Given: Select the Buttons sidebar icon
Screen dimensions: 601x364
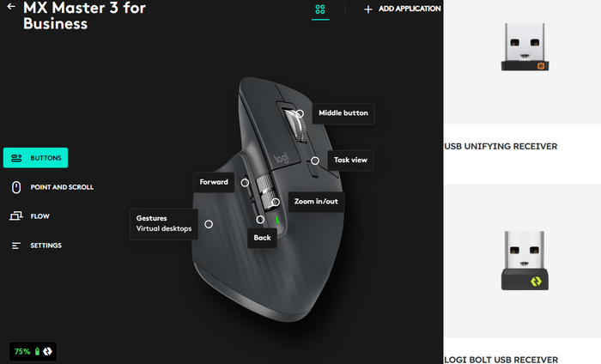Looking at the screenshot, I should point(16,158).
